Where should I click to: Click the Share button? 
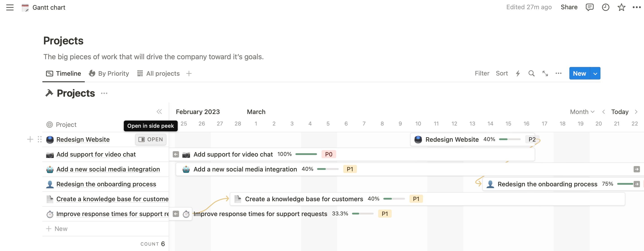tap(569, 7)
